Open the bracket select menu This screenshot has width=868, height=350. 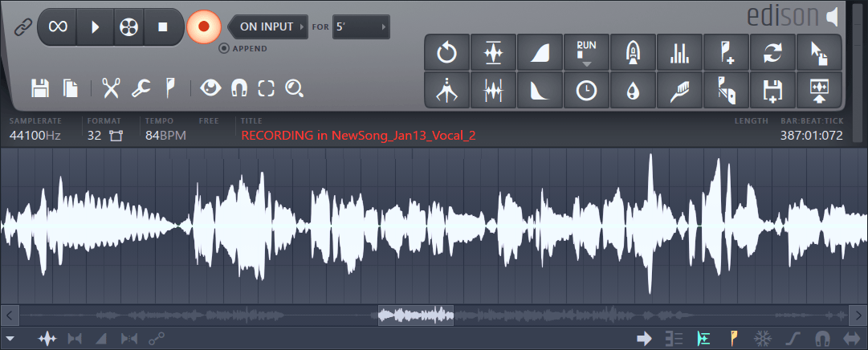pos(267,88)
